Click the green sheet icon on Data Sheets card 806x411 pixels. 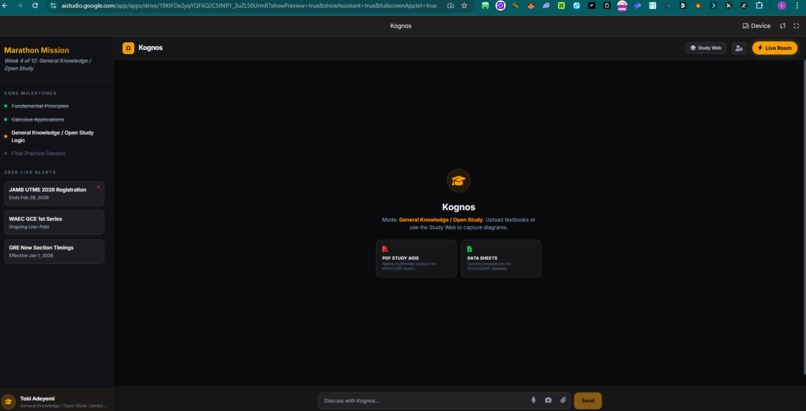point(469,249)
